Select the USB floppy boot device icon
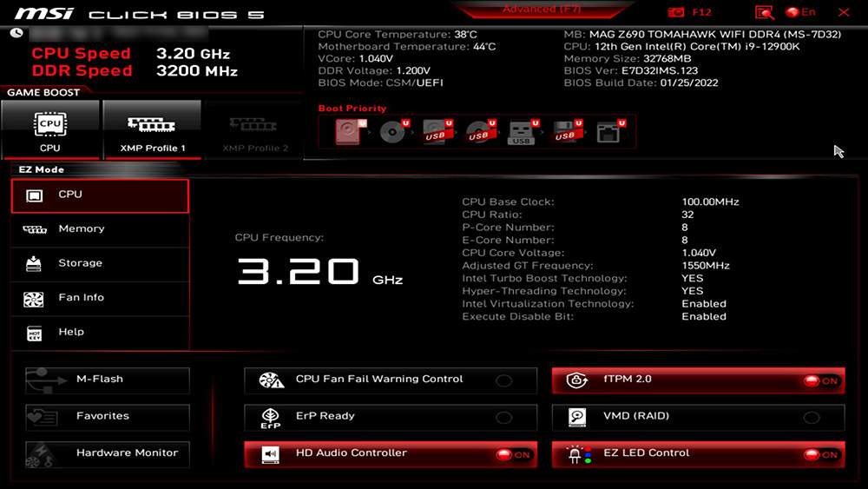The width and height of the screenshot is (868, 489). click(565, 132)
